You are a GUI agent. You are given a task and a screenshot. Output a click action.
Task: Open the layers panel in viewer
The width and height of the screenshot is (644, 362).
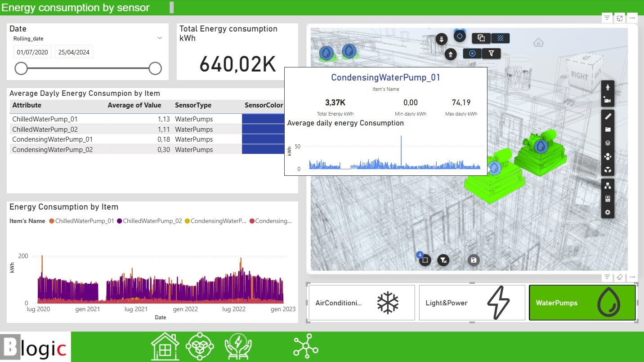click(608, 143)
